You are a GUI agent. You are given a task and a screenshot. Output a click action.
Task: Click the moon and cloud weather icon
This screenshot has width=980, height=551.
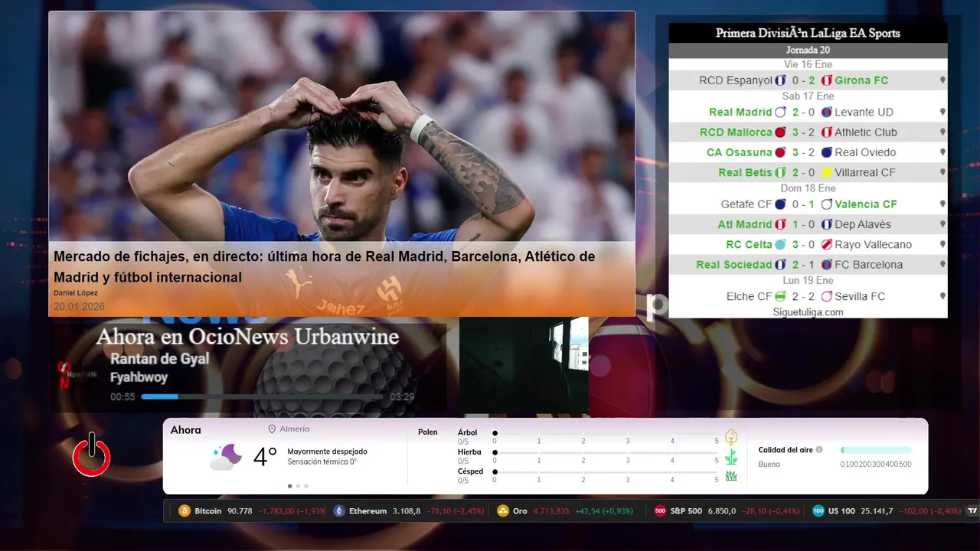point(226,457)
